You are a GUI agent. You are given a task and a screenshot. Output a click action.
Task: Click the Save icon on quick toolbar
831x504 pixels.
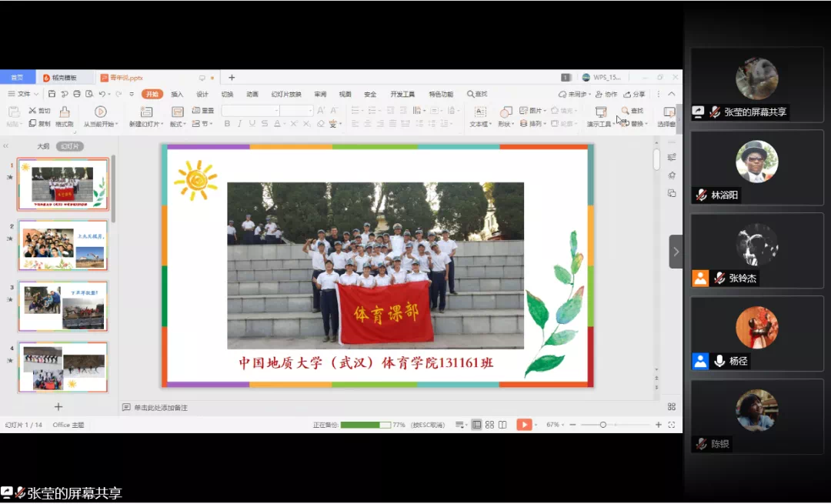click(x=52, y=93)
